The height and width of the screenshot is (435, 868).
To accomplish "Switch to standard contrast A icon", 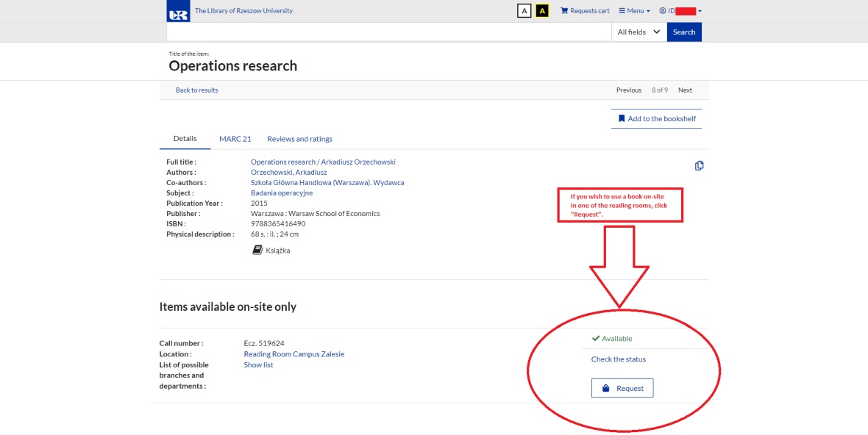I will pyautogui.click(x=524, y=10).
